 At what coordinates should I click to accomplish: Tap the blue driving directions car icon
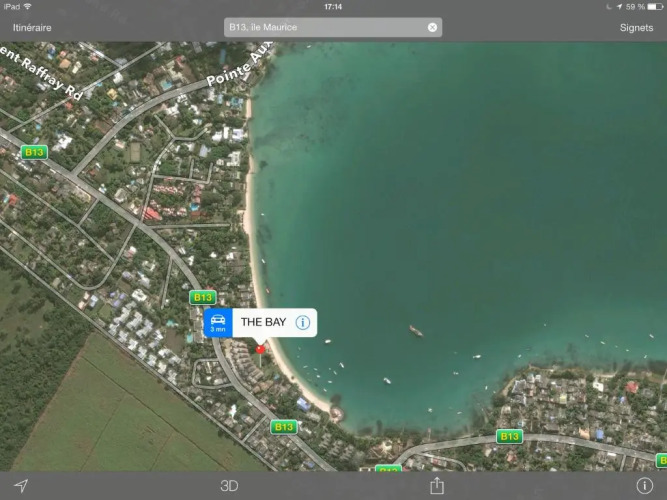218,323
